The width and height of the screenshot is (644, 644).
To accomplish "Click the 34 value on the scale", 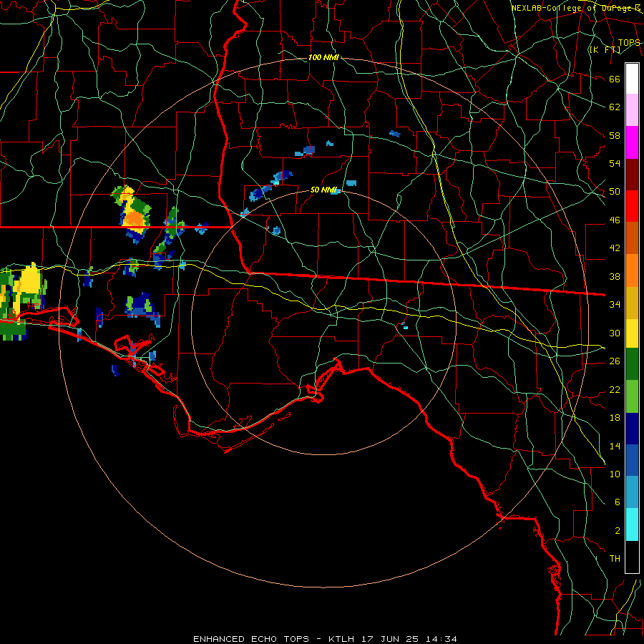I will click(615, 305).
